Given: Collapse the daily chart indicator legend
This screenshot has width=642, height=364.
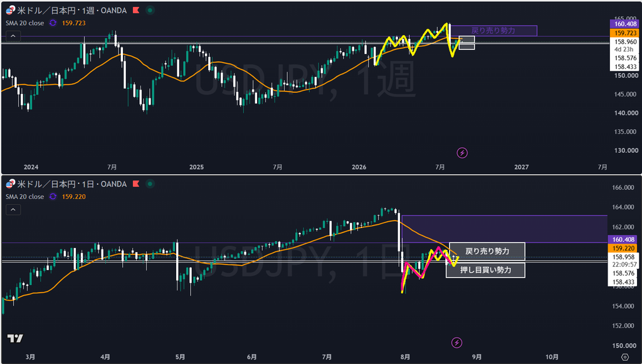Looking at the screenshot, I should tap(13, 209).
